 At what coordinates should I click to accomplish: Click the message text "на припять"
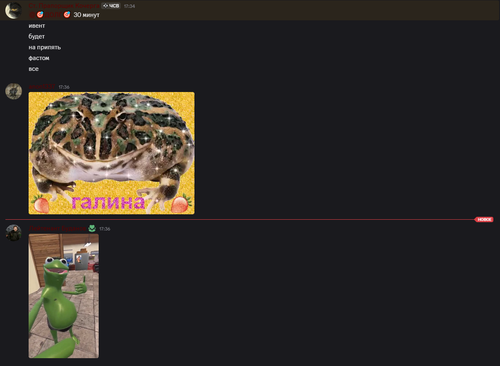(45, 47)
